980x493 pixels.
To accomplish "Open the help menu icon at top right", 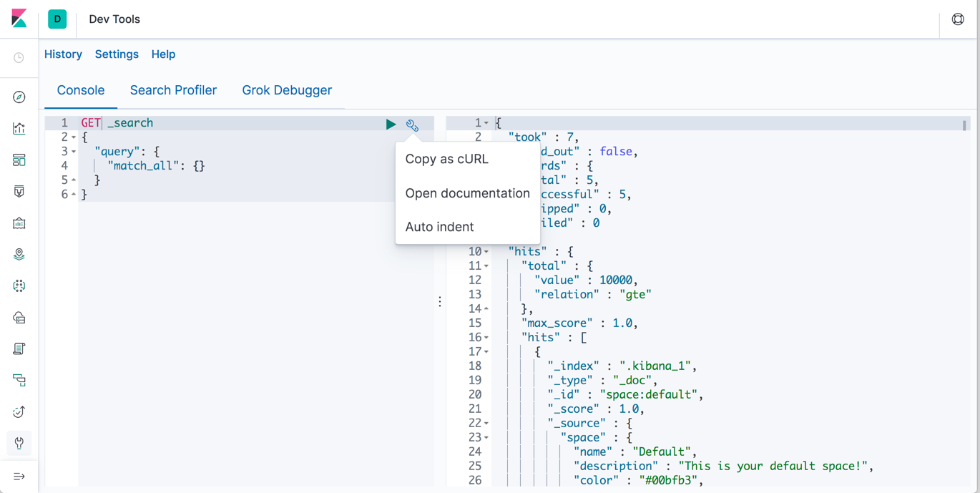I will coord(958,19).
